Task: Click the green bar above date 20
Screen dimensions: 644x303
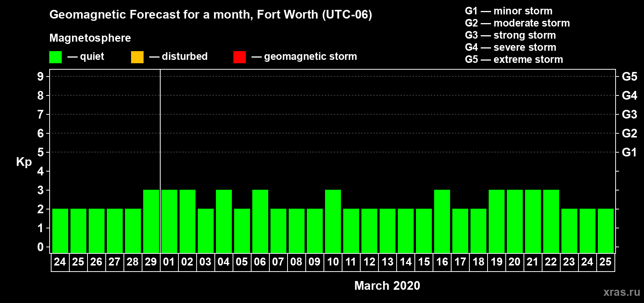Action: [515, 221]
